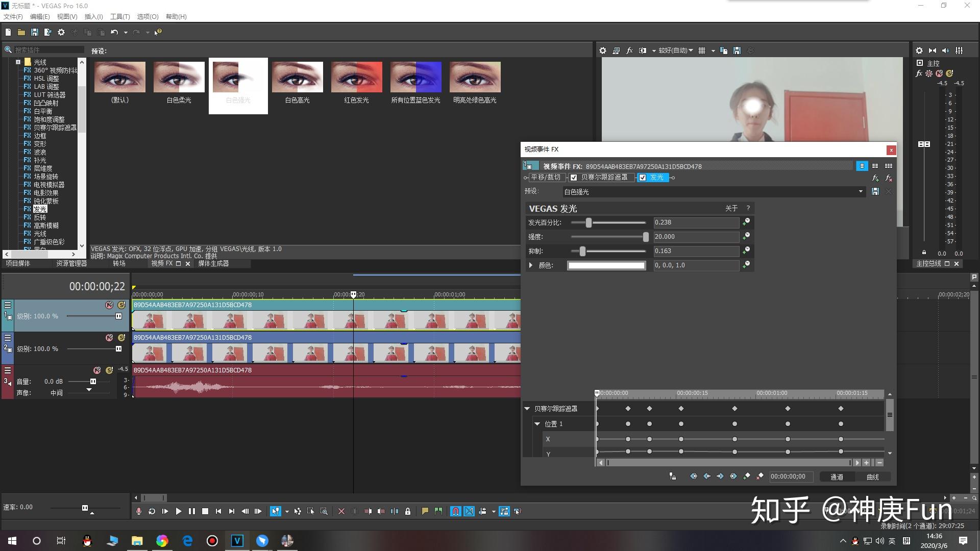Open the 预设 dropdown showing 白色强光

coord(714,192)
